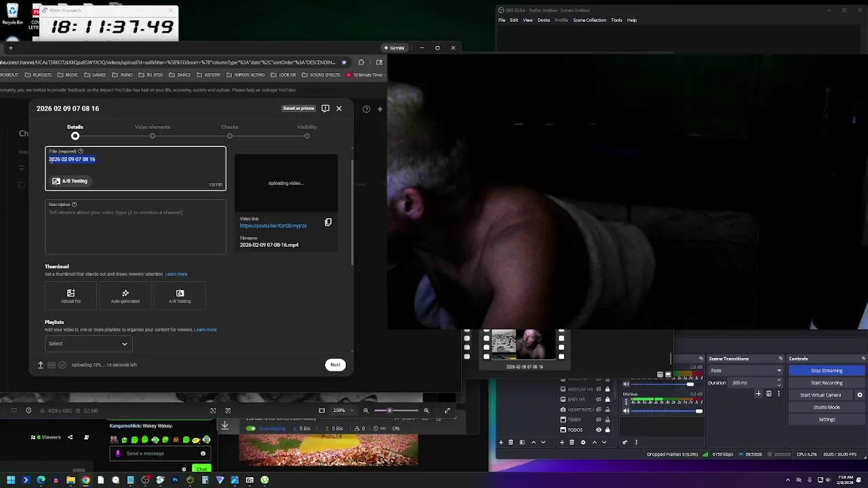Open a new Chrome tab with plus
Image resolution: width=868 pixels, height=488 pixels.
pos(10,47)
